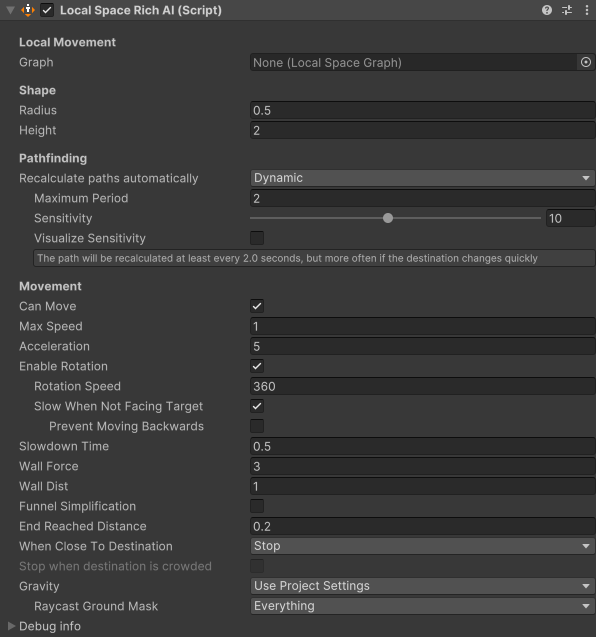Open the Recalculate paths automatically dropdown
The image size is (596, 637).
tap(423, 178)
